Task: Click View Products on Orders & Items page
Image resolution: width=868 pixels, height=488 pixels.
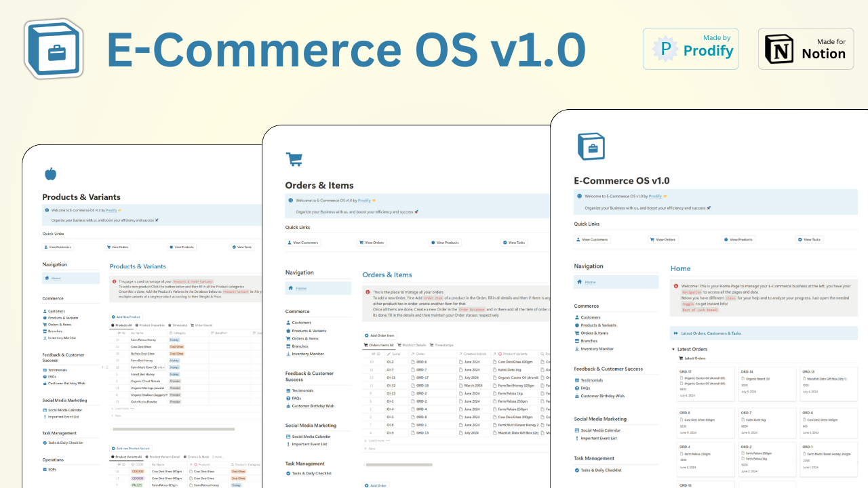Action: tap(446, 243)
